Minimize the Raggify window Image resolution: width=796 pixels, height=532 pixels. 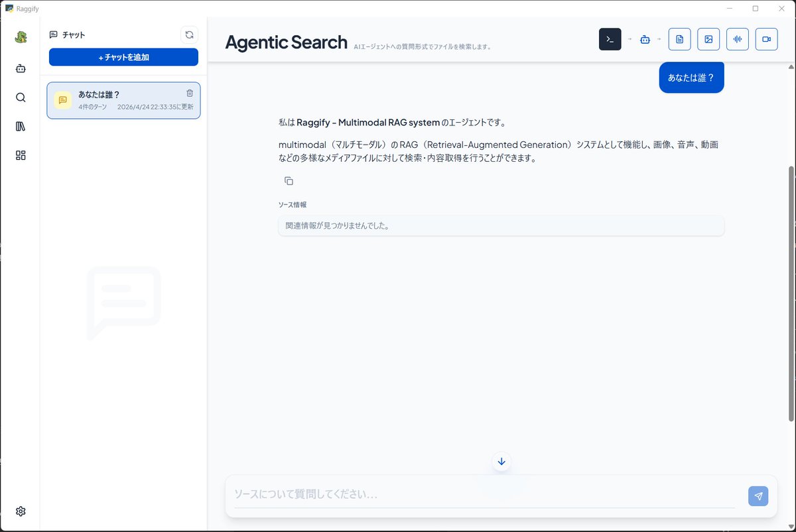[729, 8]
